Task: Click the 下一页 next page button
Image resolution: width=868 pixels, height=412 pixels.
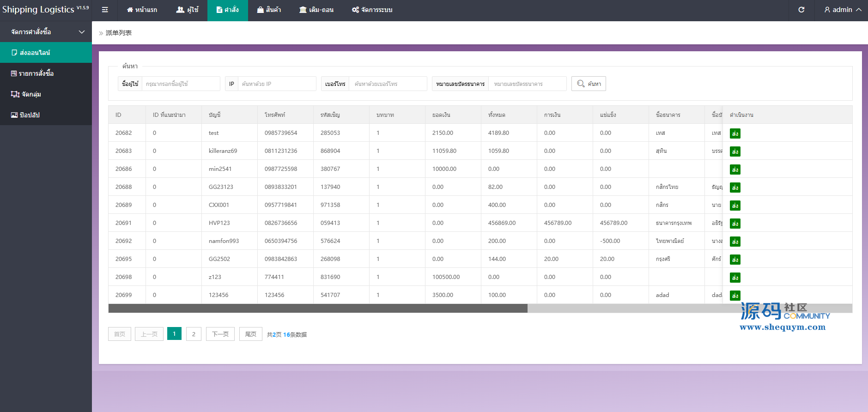Action: (x=220, y=334)
